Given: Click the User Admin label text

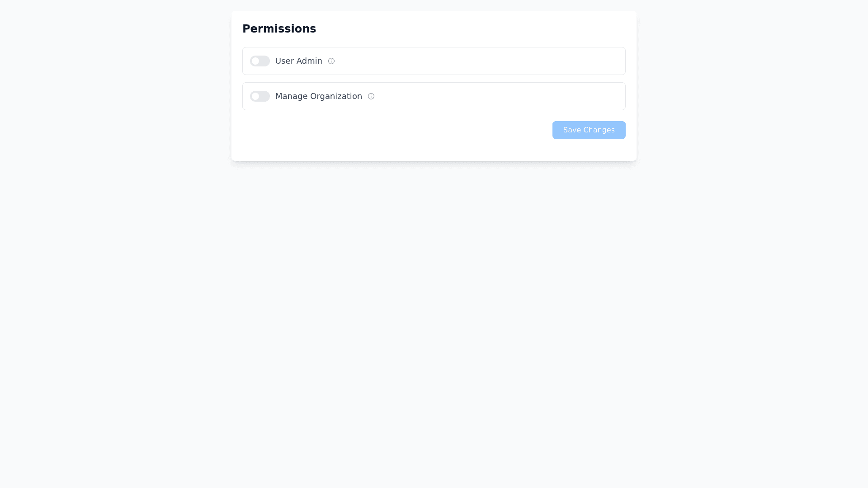Looking at the screenshot, I should coord(298,61).
